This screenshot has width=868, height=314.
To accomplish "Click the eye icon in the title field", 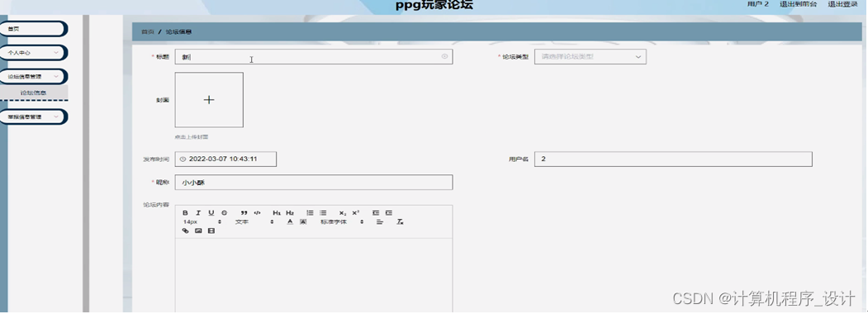I will click(x=444, y=56).
